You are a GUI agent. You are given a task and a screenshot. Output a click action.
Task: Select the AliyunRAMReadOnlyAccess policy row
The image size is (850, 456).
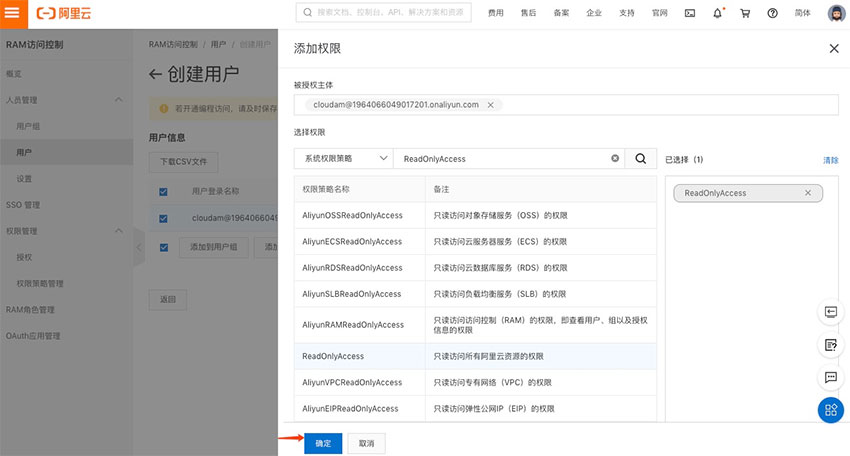(475, 325)
